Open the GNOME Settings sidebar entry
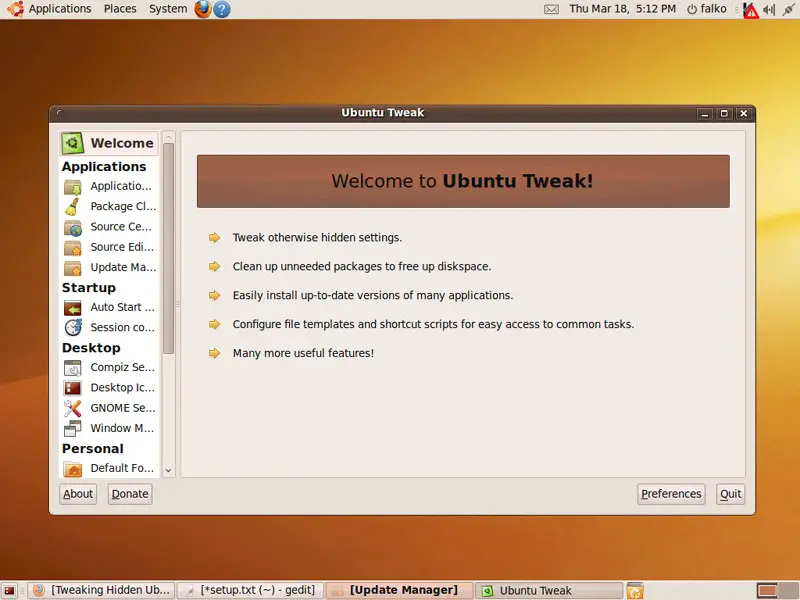800x600 pixels. click(108, 408)
